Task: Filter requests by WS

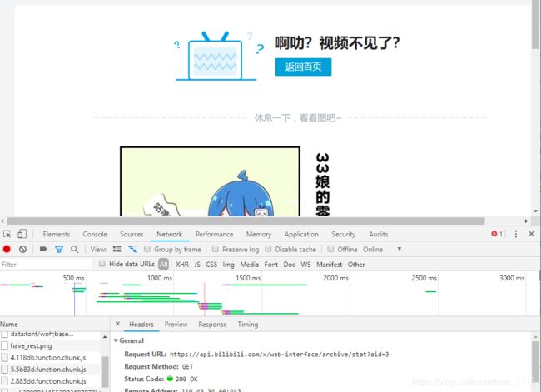Action: click(305, 265)
